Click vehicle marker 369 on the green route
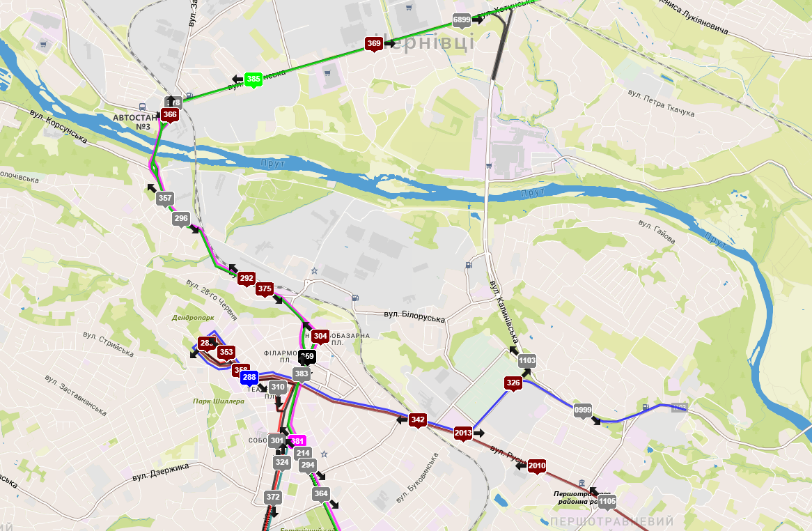Viewport: 812px width, 531px height. click(374, 44)
